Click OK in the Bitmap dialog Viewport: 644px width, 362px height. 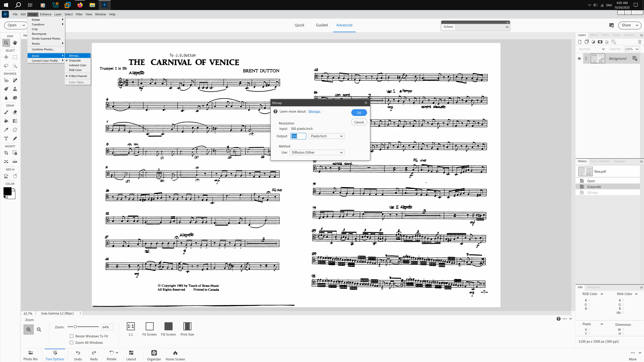[359, 113]
